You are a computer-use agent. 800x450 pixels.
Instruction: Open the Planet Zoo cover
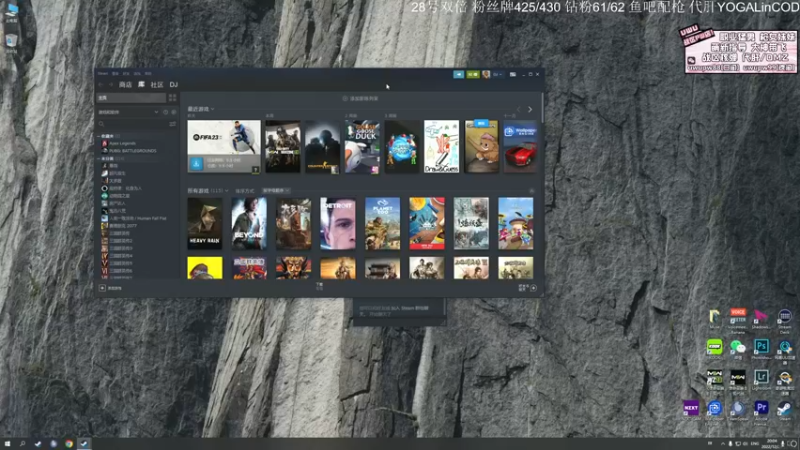[383, 223]
